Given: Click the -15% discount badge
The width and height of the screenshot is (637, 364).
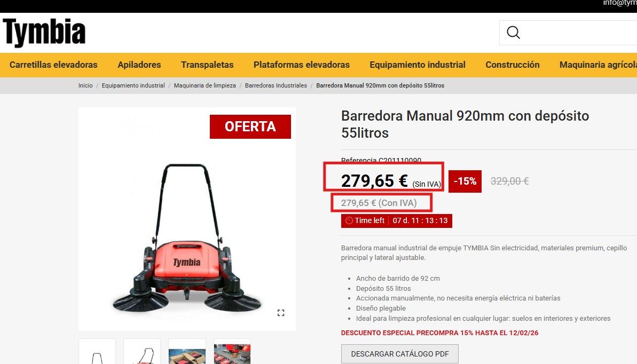Looking at the screenshot, I should pyautogui.click(x=465, y=181).
